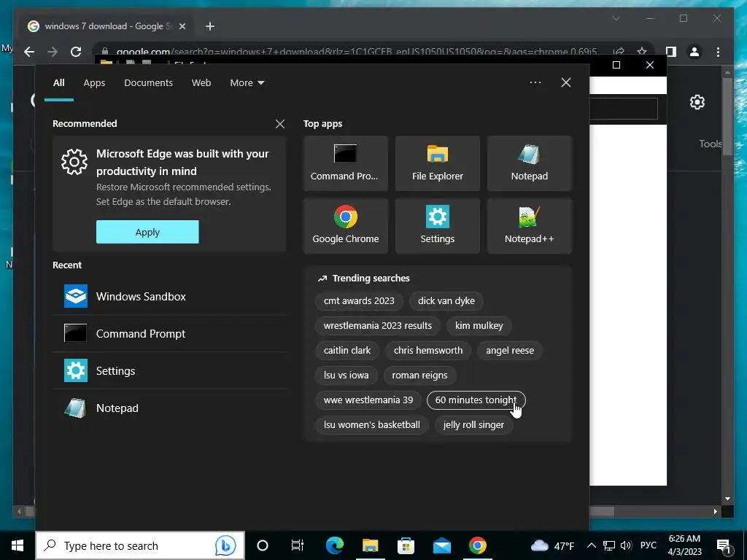Image resolution: width=747 pixels, height=560 pixels.
Task: Dismiss the Recommended section
Action: (x=280, y=124)
